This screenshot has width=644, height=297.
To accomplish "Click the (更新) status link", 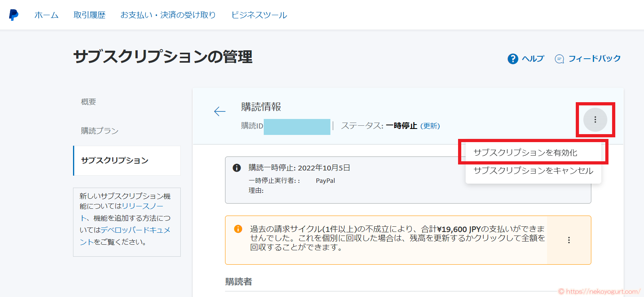I will pyautogui.click(x=430, y=126).
